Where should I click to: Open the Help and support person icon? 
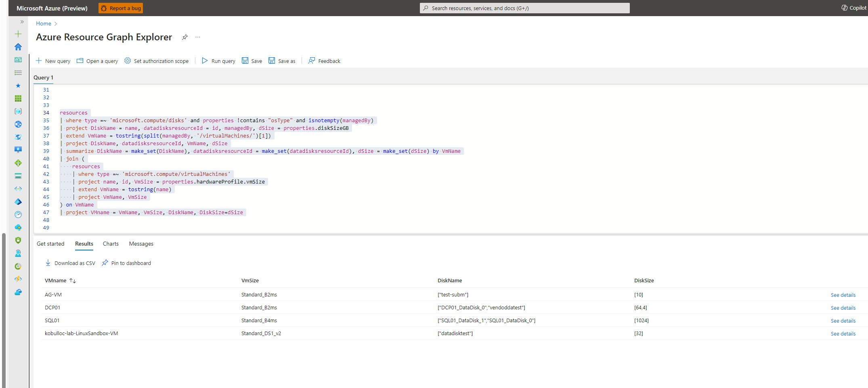click(x=18, y=253)
